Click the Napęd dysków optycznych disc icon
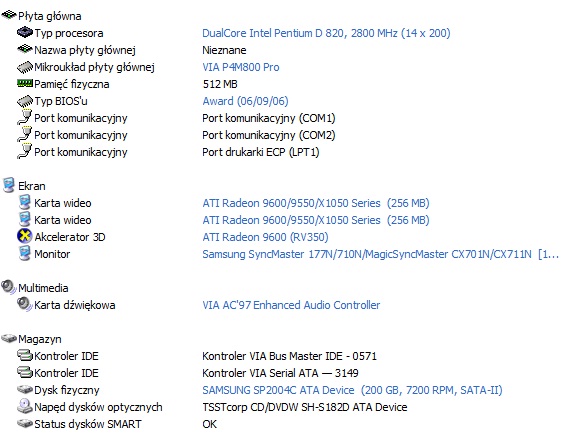564x438 pixels. point(25,406)
